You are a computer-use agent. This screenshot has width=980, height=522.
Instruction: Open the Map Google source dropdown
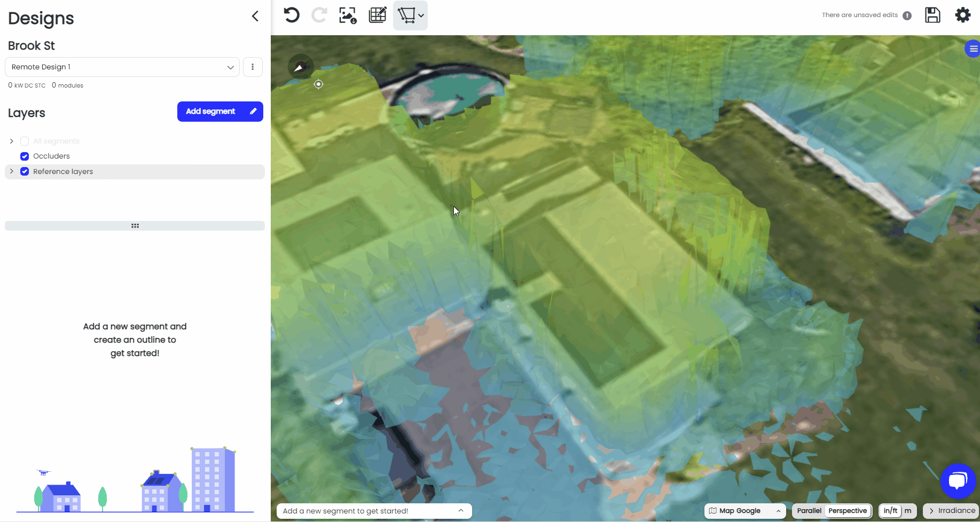745,511
